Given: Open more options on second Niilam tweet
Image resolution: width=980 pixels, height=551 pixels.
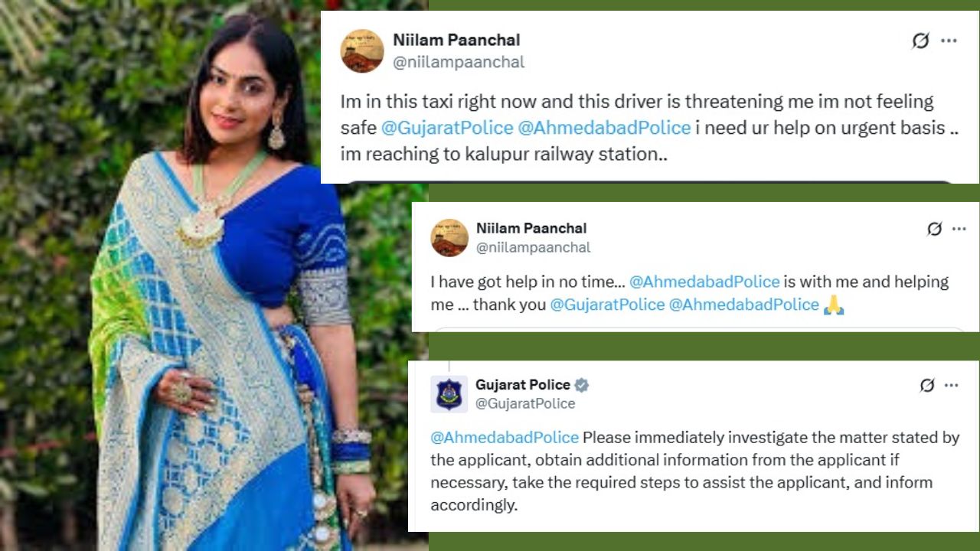Looking at the screenshot, I should click(959, 229).
